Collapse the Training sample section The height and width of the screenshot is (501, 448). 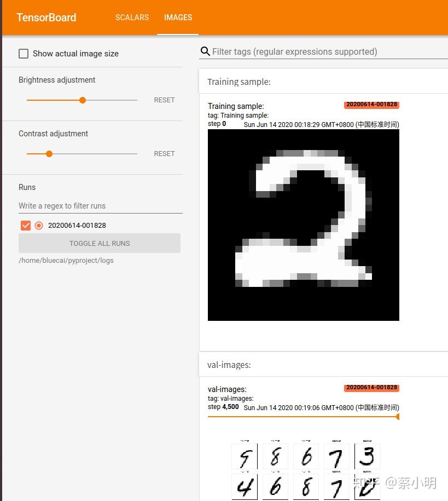[x=239, y=82]
